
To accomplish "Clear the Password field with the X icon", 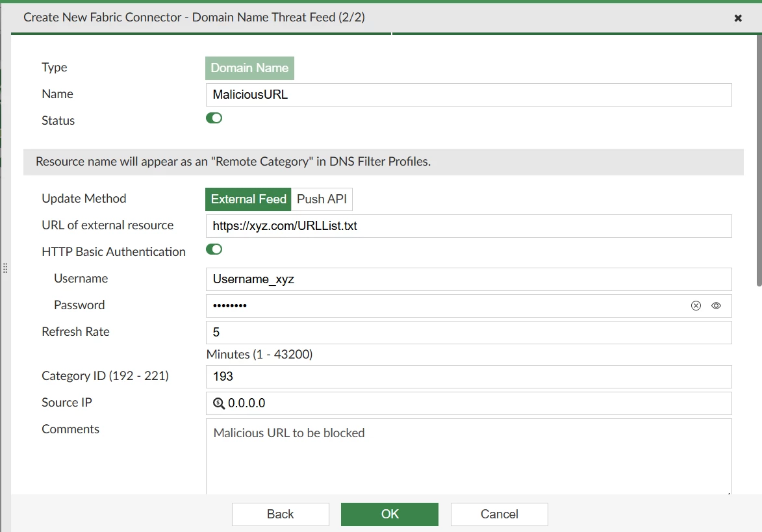I will pyautogui.click(x=696, y=305).
